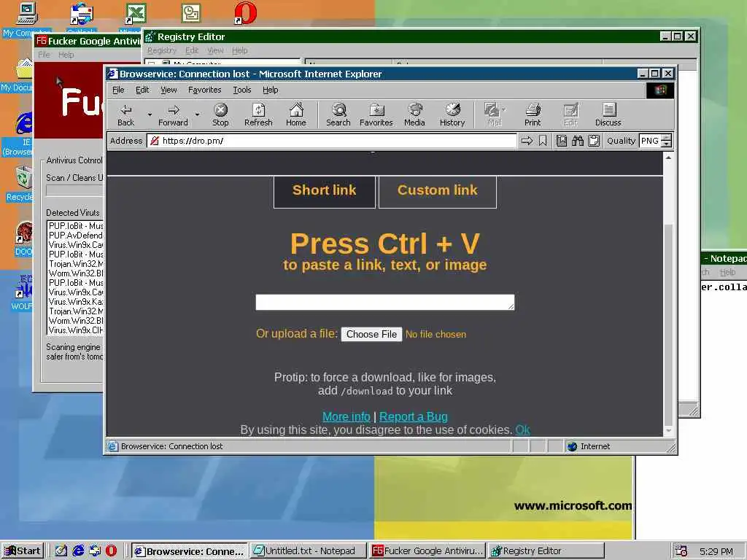Open the Discuss toolbar button

click(608, 115)
